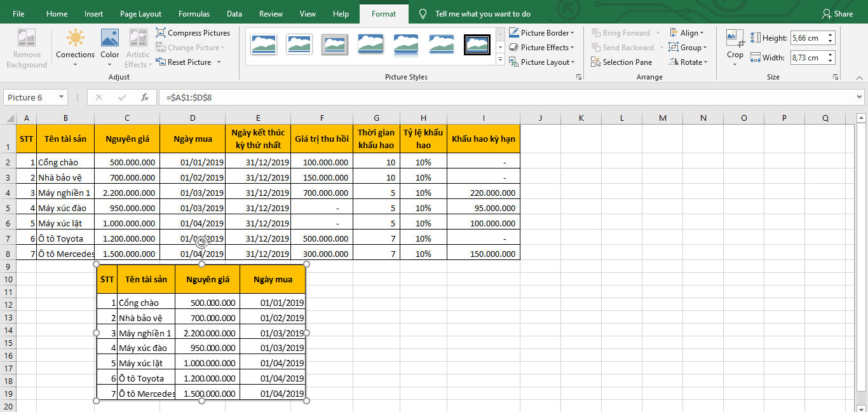868x412 pixels.
Task: Click the Share button
Action: click(837, 14)
